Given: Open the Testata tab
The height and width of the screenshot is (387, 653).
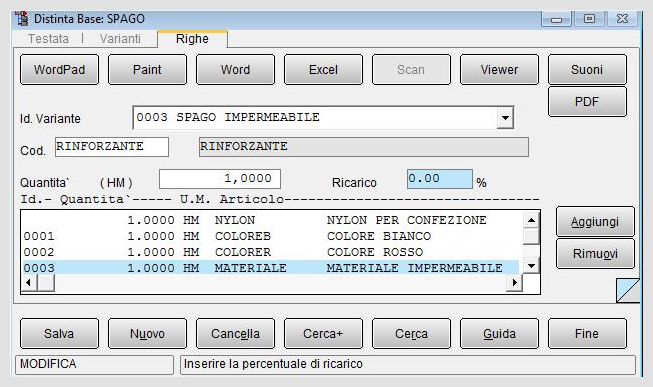Looking at the screenshot, I should point(48,39).
